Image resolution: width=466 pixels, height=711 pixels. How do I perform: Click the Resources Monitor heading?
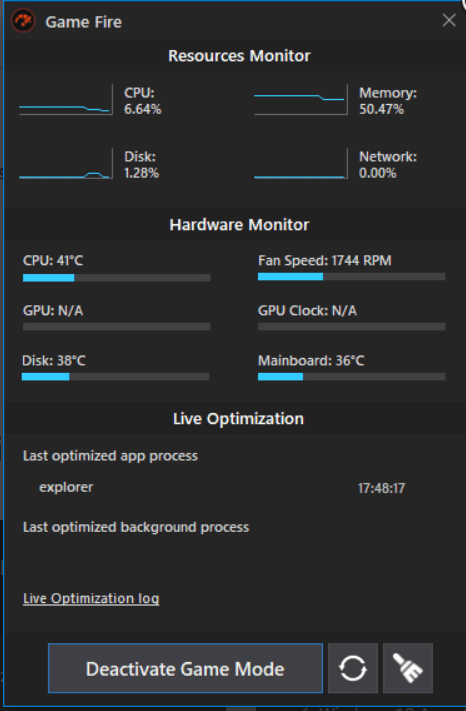pyautogui.click(x=239, y=56)
